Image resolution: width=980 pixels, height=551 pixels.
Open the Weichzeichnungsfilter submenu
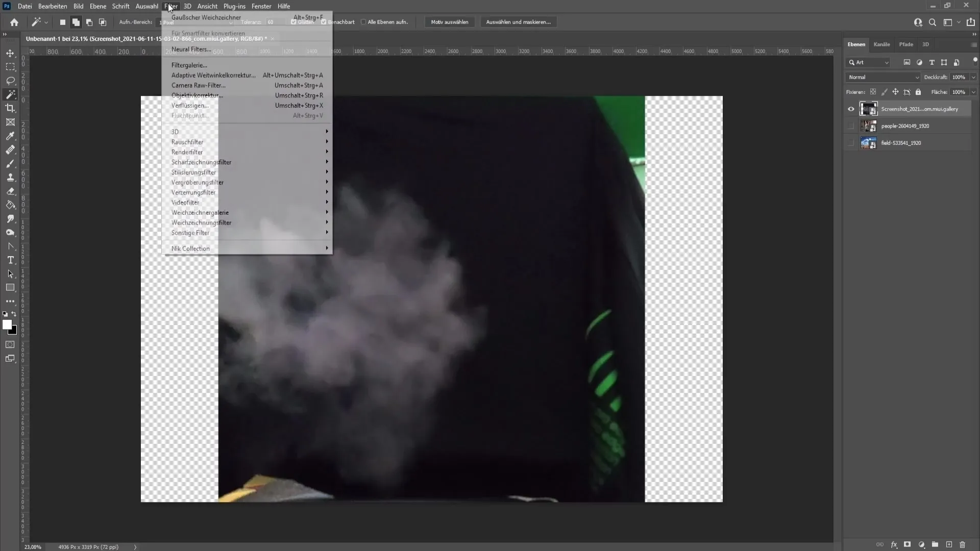pyautogui.click(x=201, y=222)
